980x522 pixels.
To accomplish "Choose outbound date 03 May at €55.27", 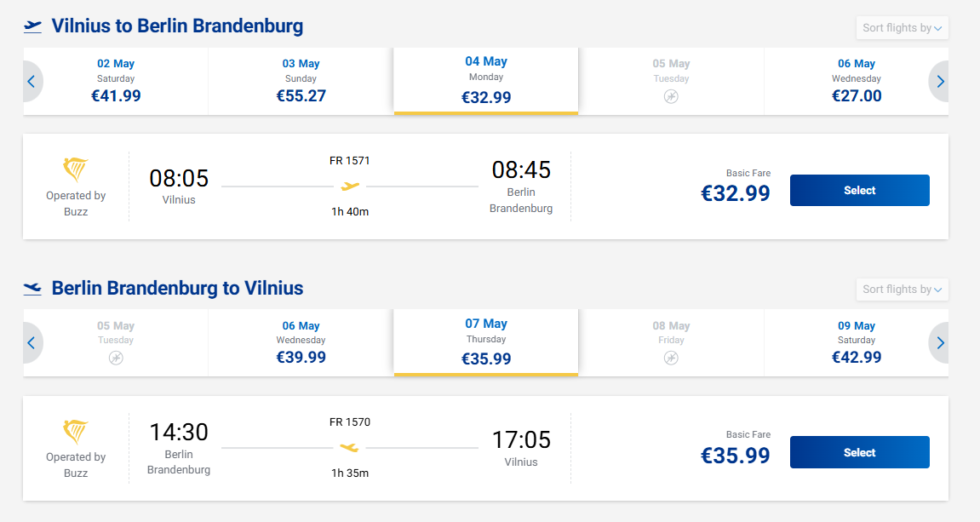I will click(301, 82).
